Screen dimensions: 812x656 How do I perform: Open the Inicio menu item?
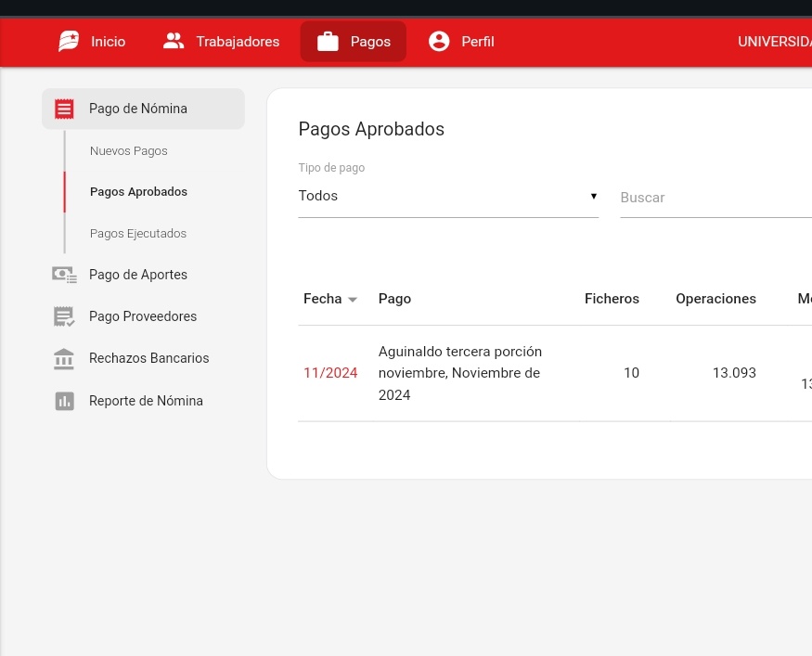(92, 42)
